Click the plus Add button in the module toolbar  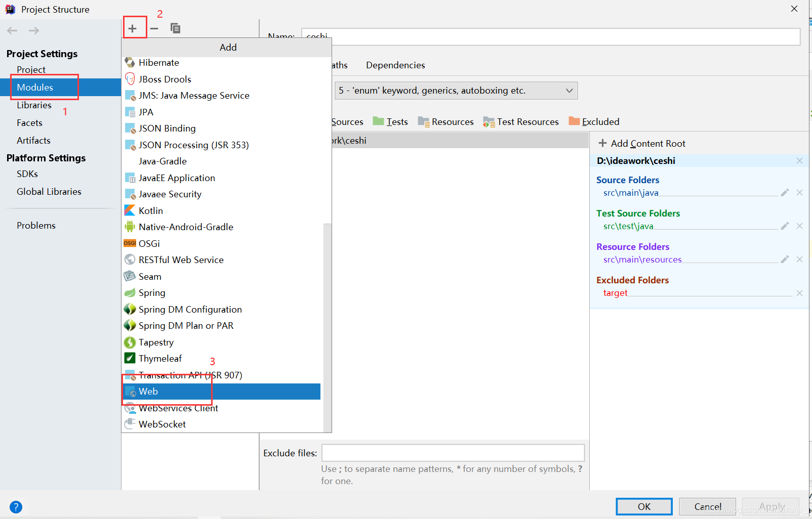pos(133,28)
